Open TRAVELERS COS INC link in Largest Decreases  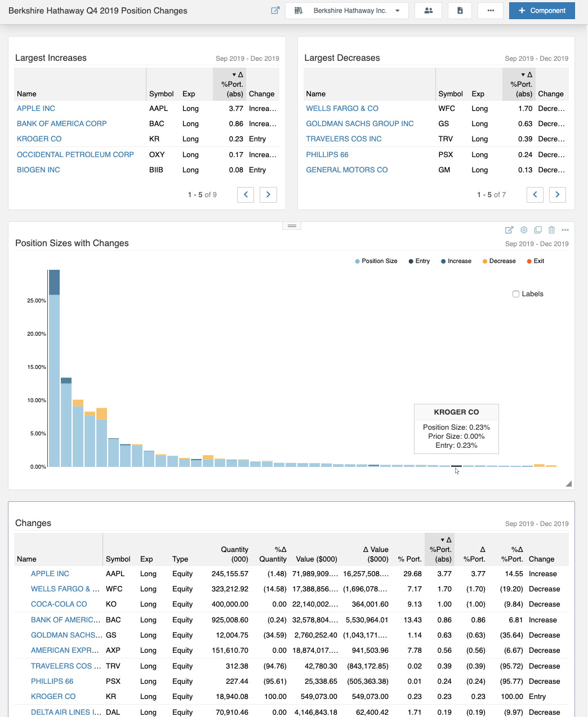click(344, 139)
